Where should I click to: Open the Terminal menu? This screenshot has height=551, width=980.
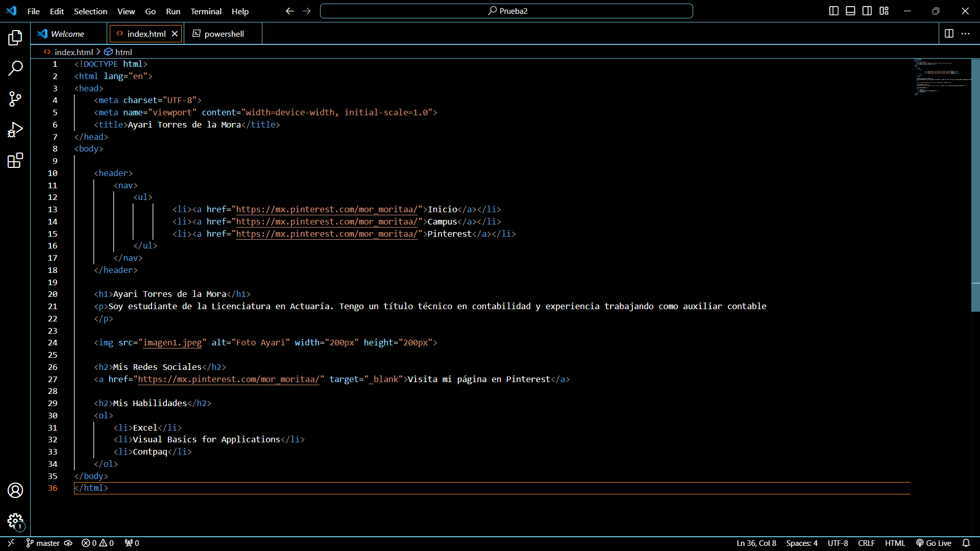[206, 11]
